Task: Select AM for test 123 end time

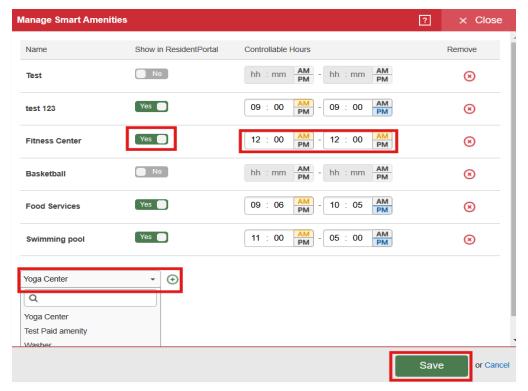Action: click(x=382, y=103)
